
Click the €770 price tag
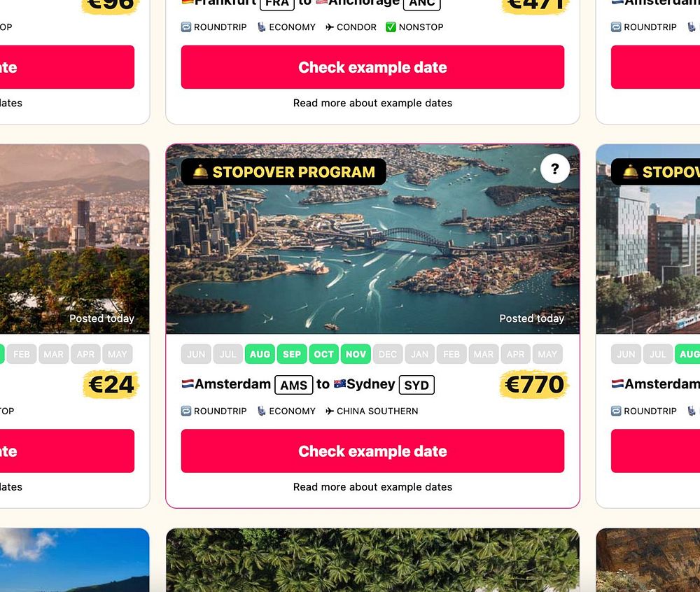pyautogui.click(x=534, y=385)
